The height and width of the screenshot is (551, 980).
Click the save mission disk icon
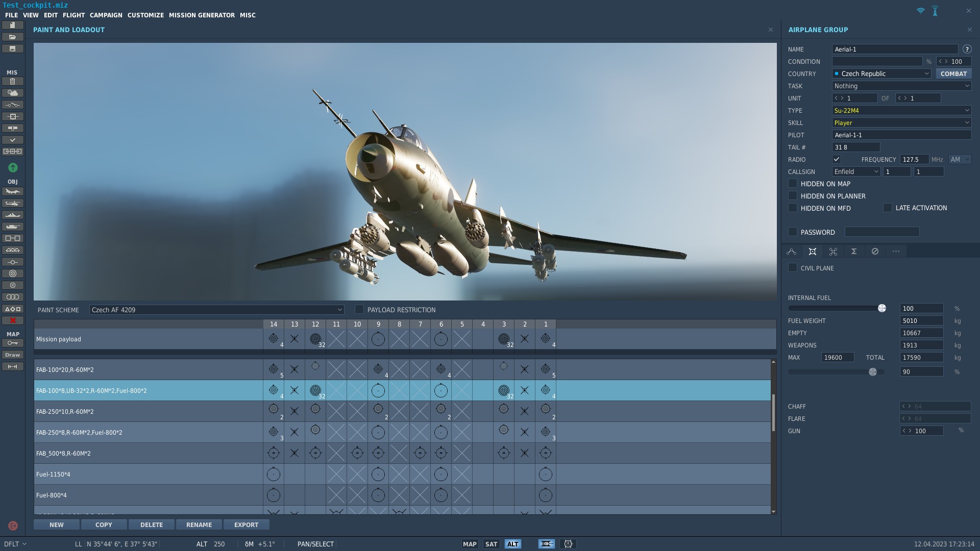[13, 49]
